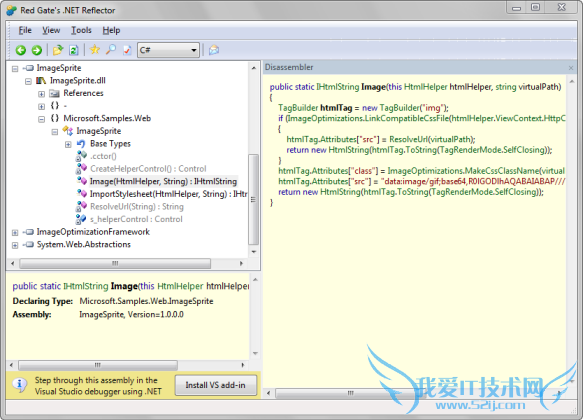Image resolution: width=583 pixels, height=420 pixels.
Task: Select ImportStylesheet(HtmlHelper, String) tree item
Action: 168,194
